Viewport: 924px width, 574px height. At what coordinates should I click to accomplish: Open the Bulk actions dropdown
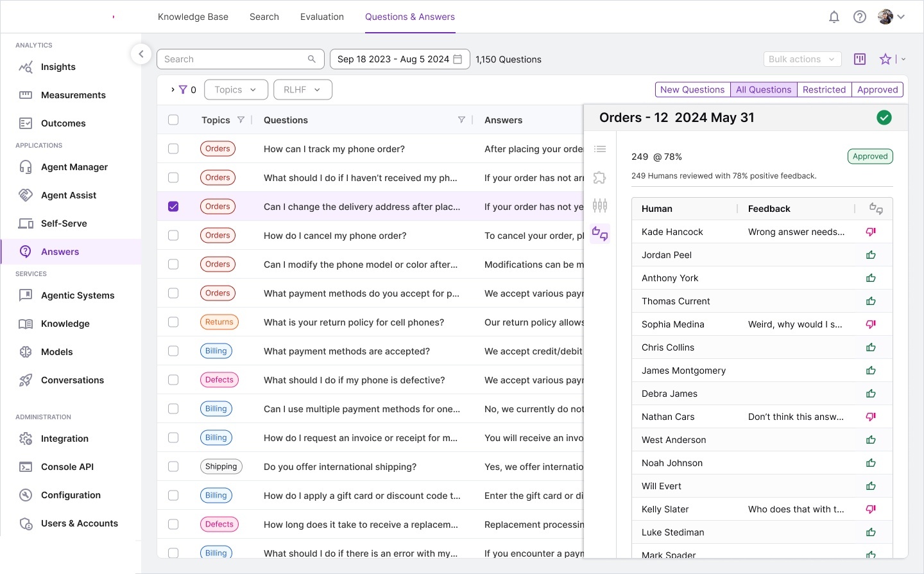click(802, 59)
